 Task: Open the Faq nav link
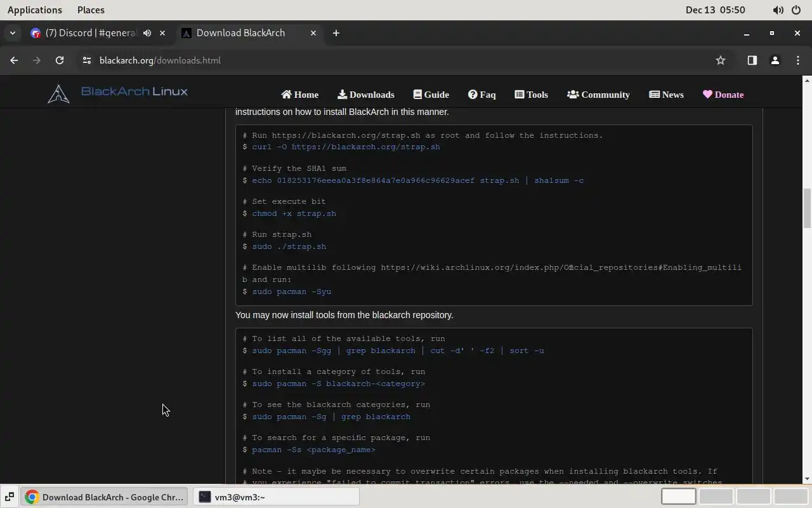[x=482, y=95]
